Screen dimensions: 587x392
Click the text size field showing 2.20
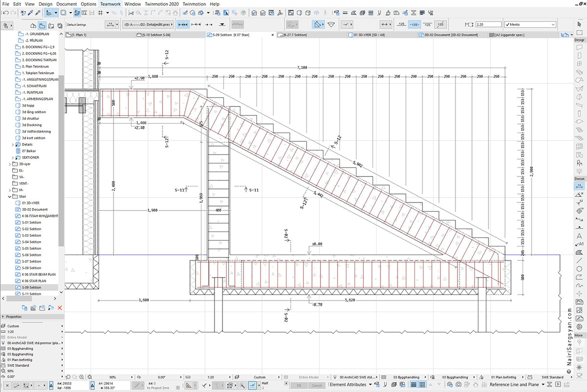[x=488, y=24]
